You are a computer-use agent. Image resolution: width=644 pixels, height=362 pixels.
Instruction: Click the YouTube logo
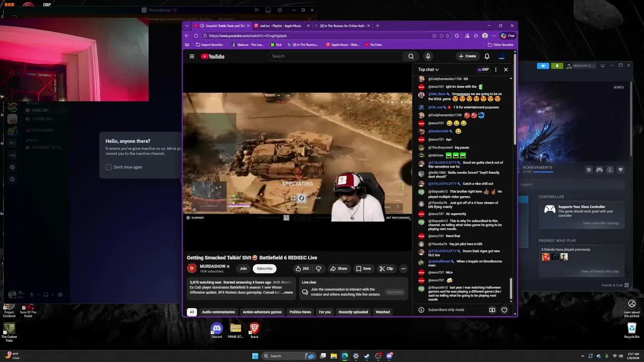[x=213, y=56]
